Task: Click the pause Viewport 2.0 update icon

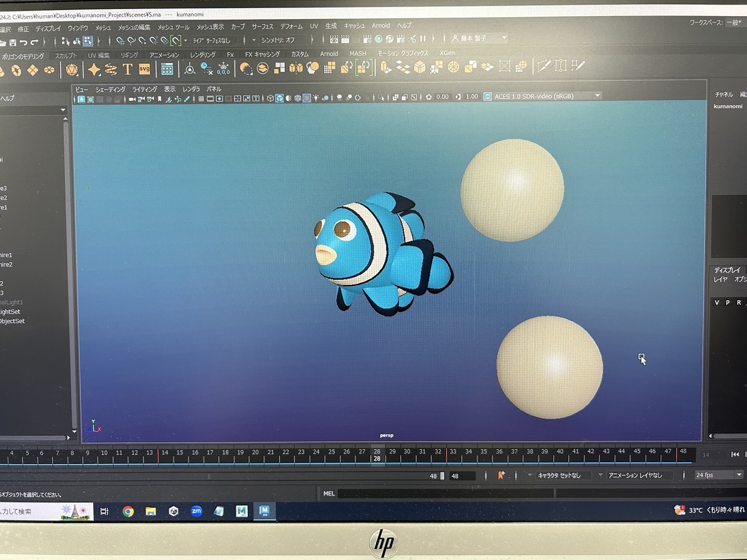Action: [x=423, y=38]
